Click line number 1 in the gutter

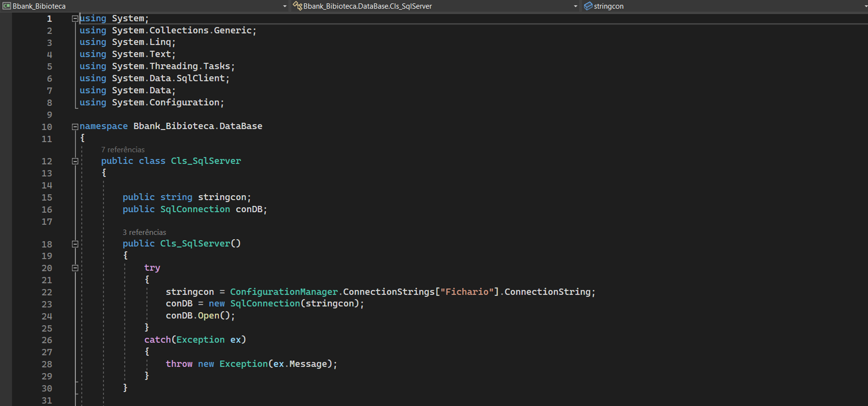click(x=49, y=19)
